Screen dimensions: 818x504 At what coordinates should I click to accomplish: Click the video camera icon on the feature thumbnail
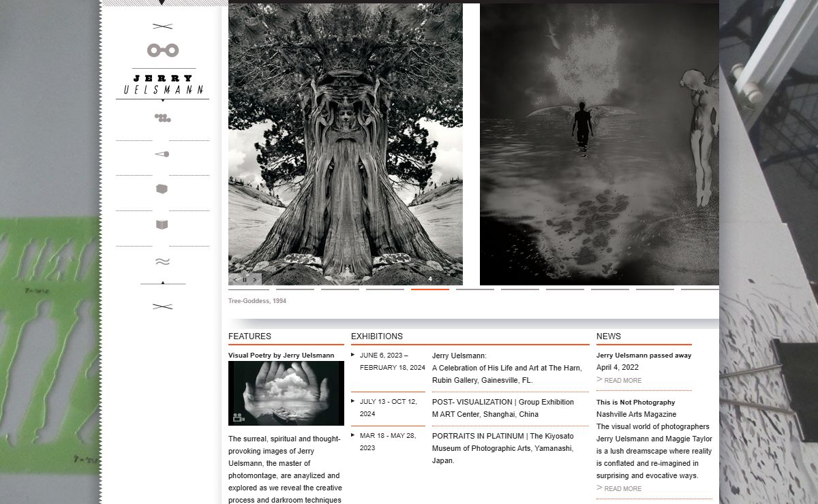[x=239, y=418]
